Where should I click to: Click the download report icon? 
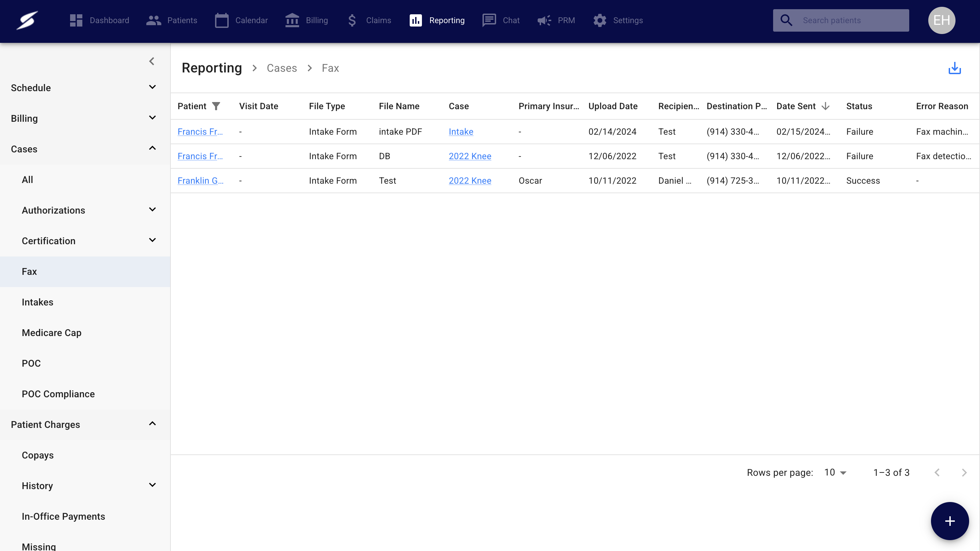954,68
